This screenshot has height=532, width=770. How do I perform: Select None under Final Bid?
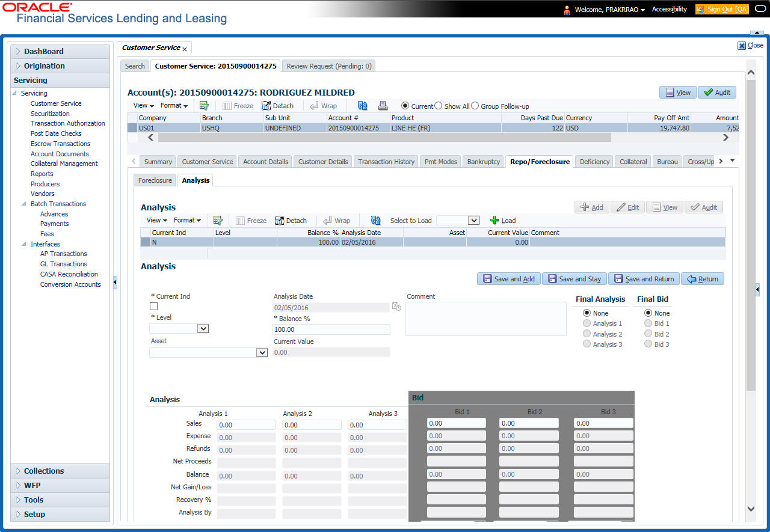[x=648, y=313]
